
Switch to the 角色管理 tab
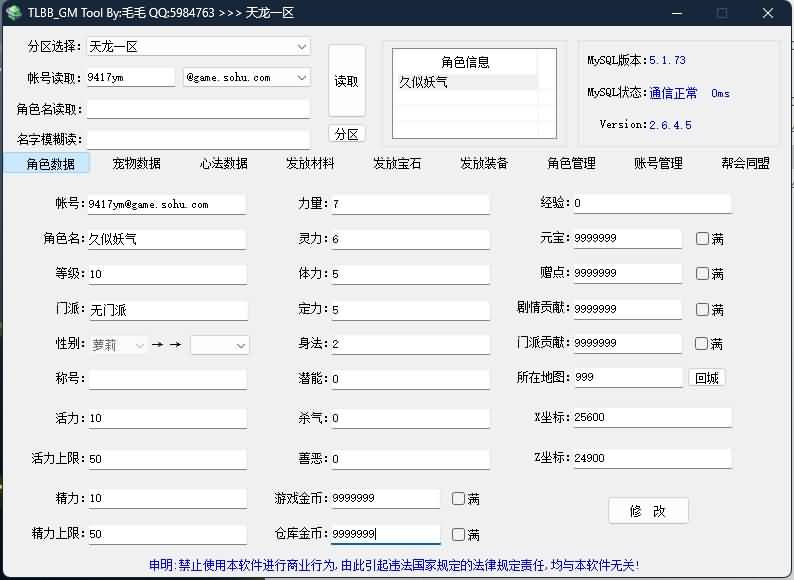tap(571, 164)
